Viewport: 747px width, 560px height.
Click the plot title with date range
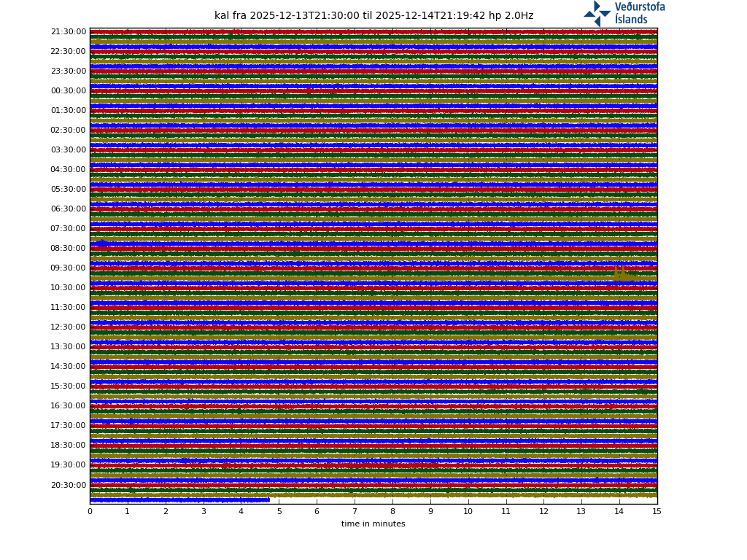coord(373,16)
